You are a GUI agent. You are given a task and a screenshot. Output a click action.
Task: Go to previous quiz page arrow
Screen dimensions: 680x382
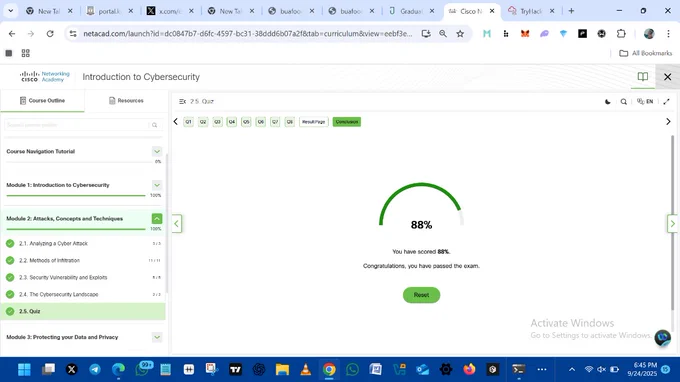(176, 122)
